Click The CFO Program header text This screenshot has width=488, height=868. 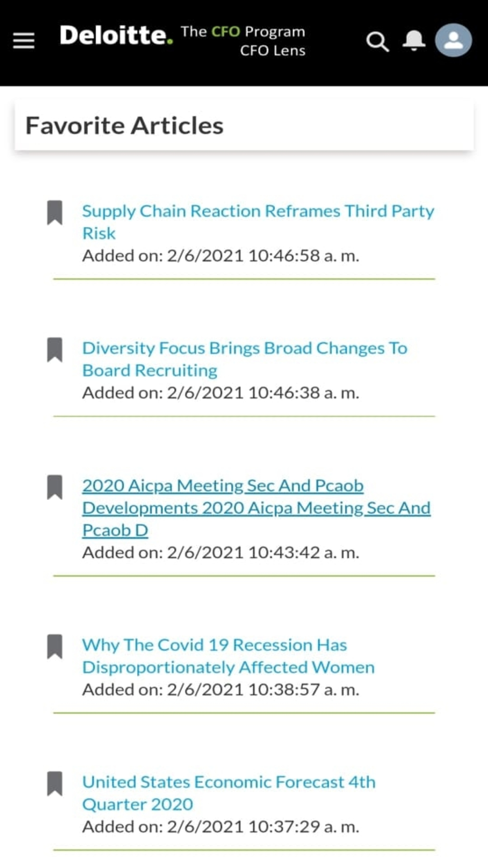pos(243,32)
